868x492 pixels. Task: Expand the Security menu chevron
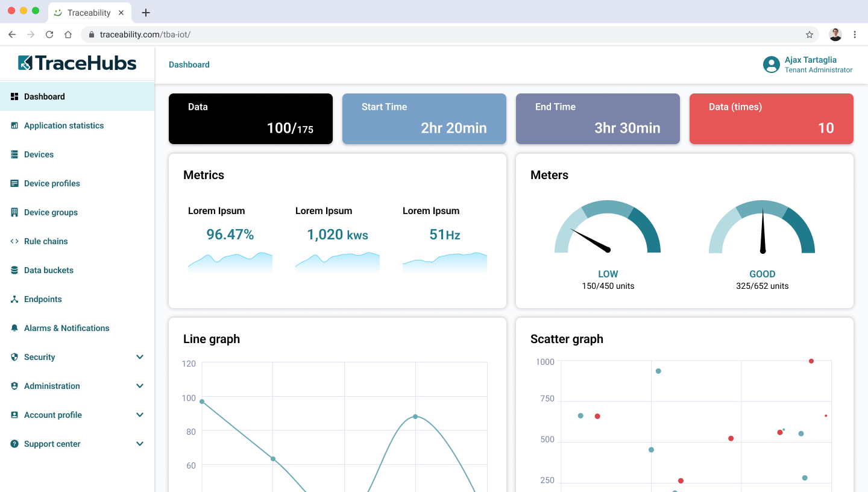coord(140,357)
